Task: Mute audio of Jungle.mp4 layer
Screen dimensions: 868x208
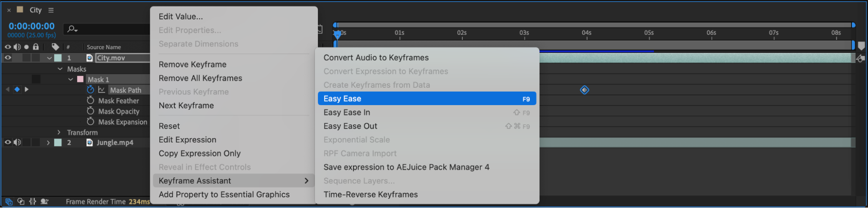Action: tap(17, 142)
